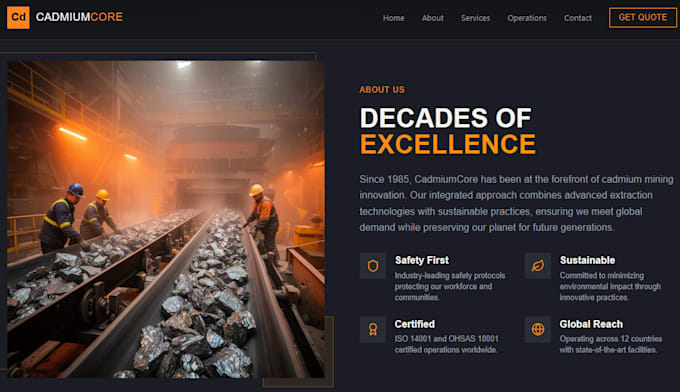
Task: Click the Global Reach title
Action: point(591,324)
